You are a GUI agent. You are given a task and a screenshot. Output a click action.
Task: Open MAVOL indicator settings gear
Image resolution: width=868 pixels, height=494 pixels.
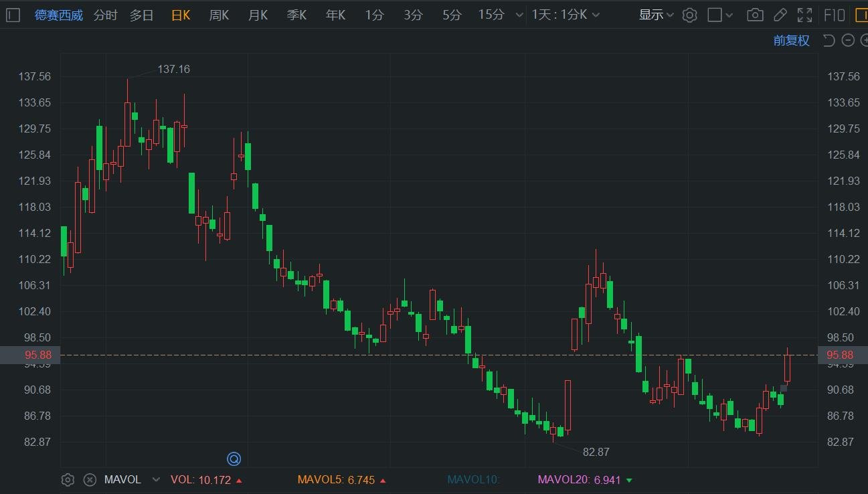(x=68, y=479)
